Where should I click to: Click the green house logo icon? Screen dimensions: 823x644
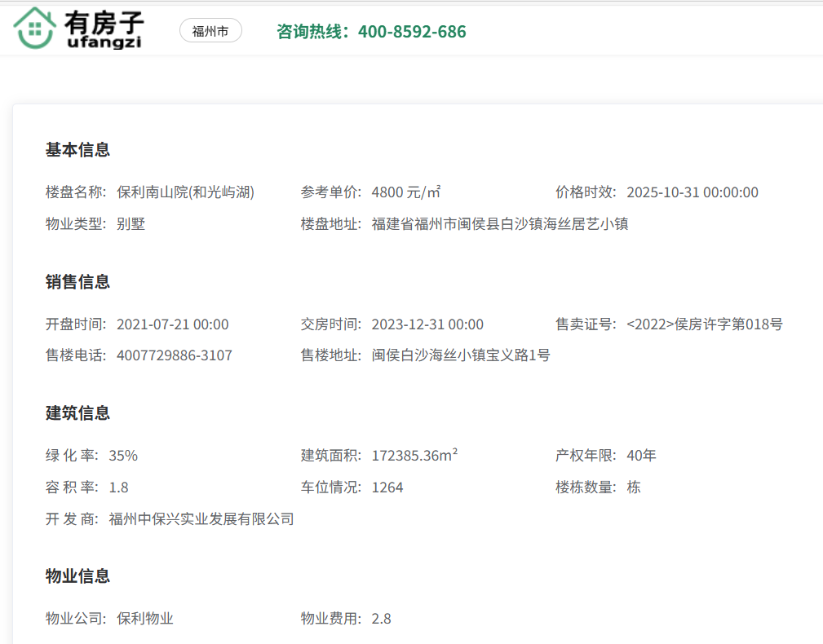33,29
